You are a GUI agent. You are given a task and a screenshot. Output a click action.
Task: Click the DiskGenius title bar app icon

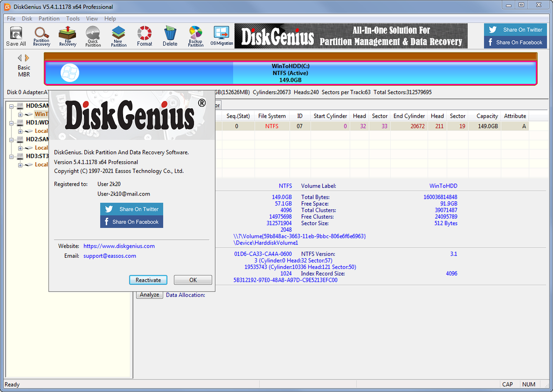pyautogui.click(x=7, y=7)
